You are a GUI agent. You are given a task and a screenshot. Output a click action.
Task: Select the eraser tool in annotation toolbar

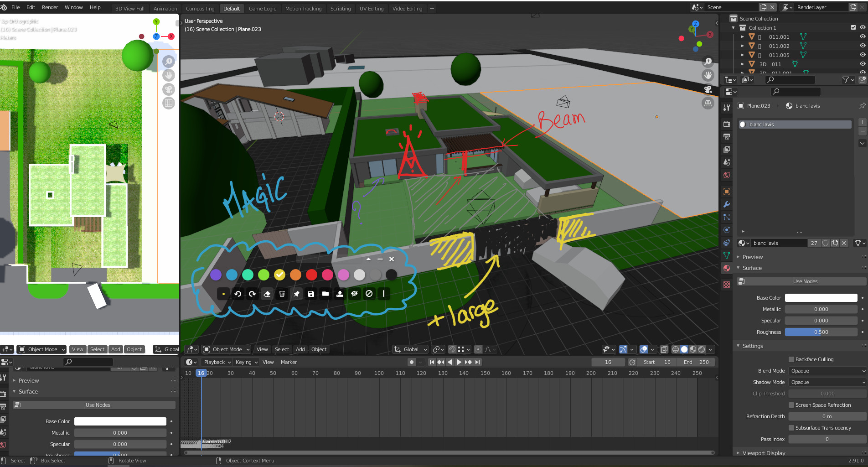pyautogui.click(x=267, y=294)
